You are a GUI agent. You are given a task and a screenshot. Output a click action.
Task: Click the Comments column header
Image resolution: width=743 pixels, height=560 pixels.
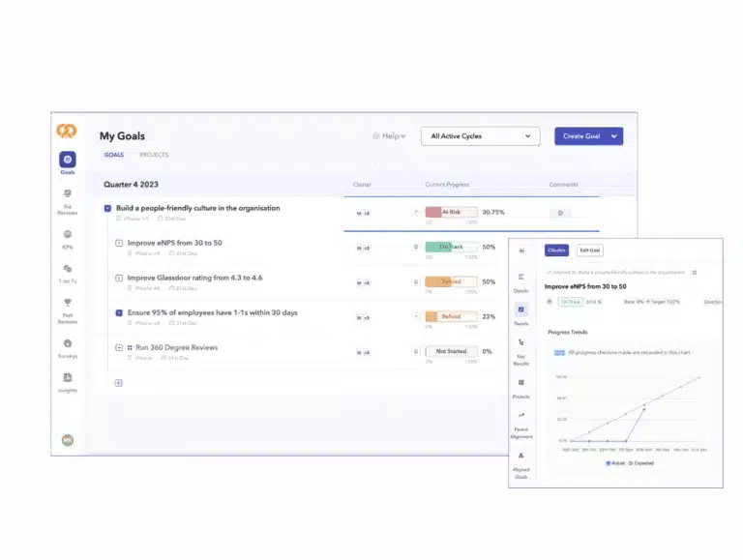coord(563,185)
